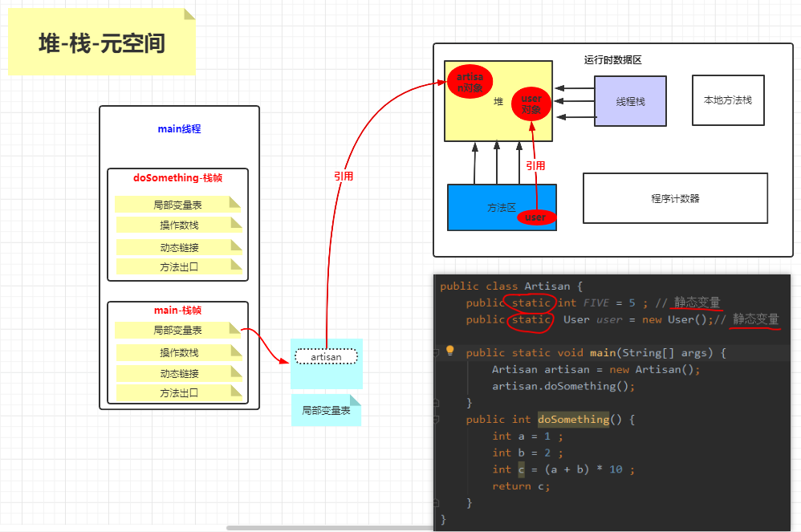The height and width of the screenshot is (532, 801).
Task: Collapse the Artisan class fold marker
Action: click(x=436, y=286)
